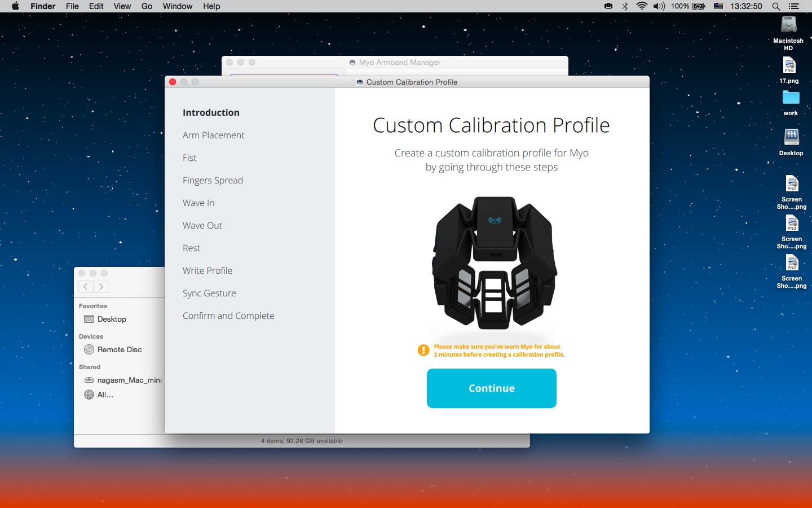Image resolution: width=812 pixels, height=508 pixels.
Task: Click the Custom Calibration Profile heading
Action: click(x=491, y=125)
